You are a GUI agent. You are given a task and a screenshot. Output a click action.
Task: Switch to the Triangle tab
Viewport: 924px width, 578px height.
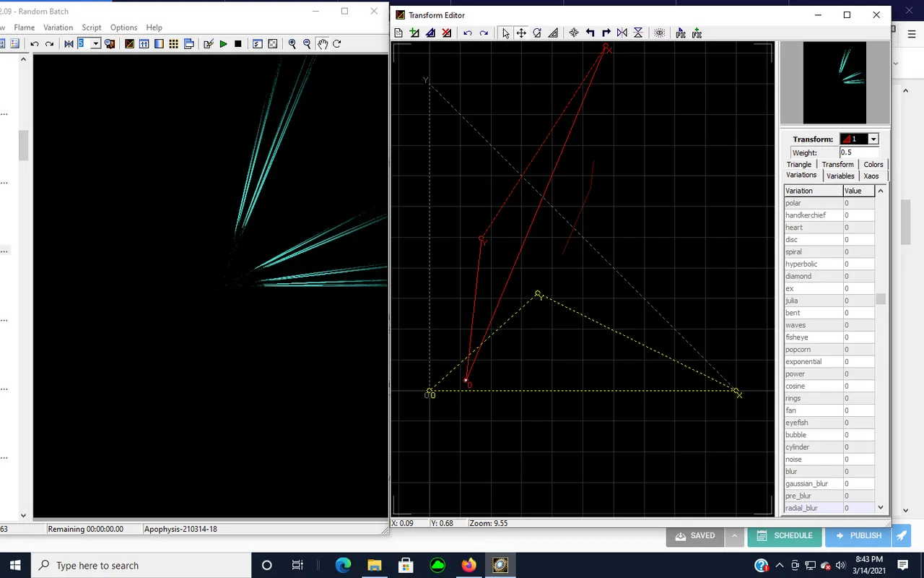pyautogui.click(x=799, y=165)
